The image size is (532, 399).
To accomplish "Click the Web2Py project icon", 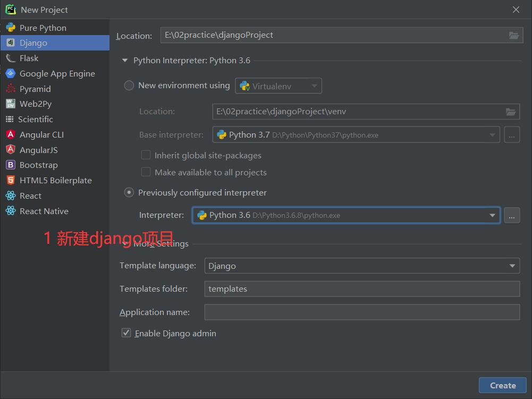I will [x=11, y=104].
